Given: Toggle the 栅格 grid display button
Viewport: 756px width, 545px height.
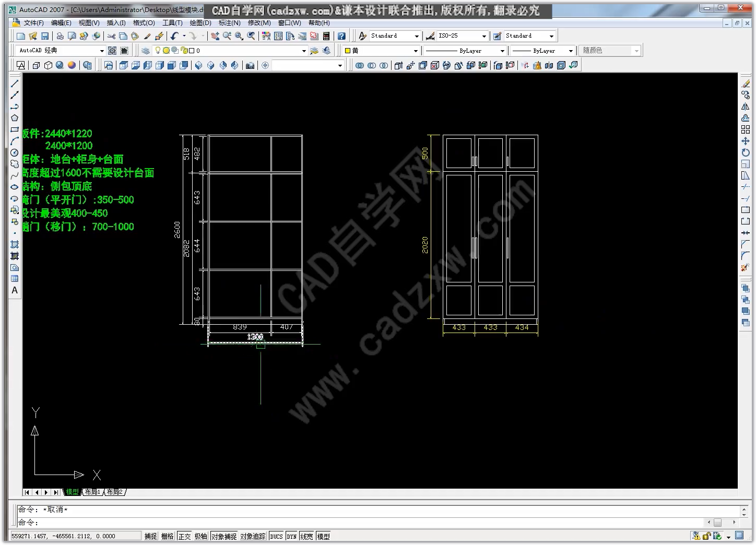Looking at the screenshot, I should coord(168,536).
